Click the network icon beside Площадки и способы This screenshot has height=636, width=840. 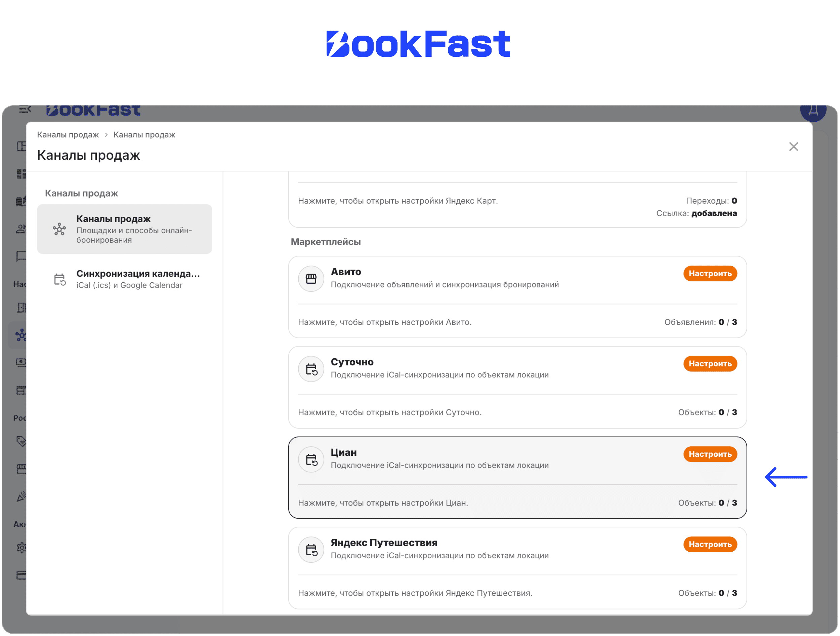[x=59, y=229]
